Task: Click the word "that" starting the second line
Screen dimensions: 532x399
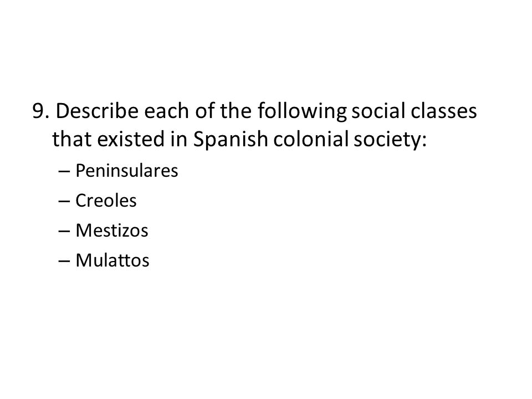Action: pyautogui.click(x=72, y=139)
